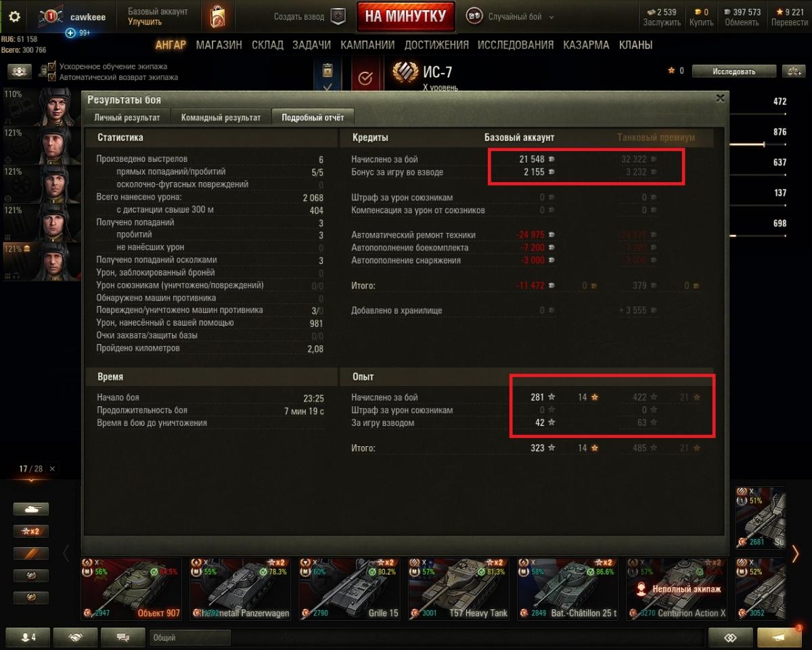Expand the Random Battle mode dropdown
The width and height of the screenshot is (812, 650).
pyautogui.click(x=551, y=17)
